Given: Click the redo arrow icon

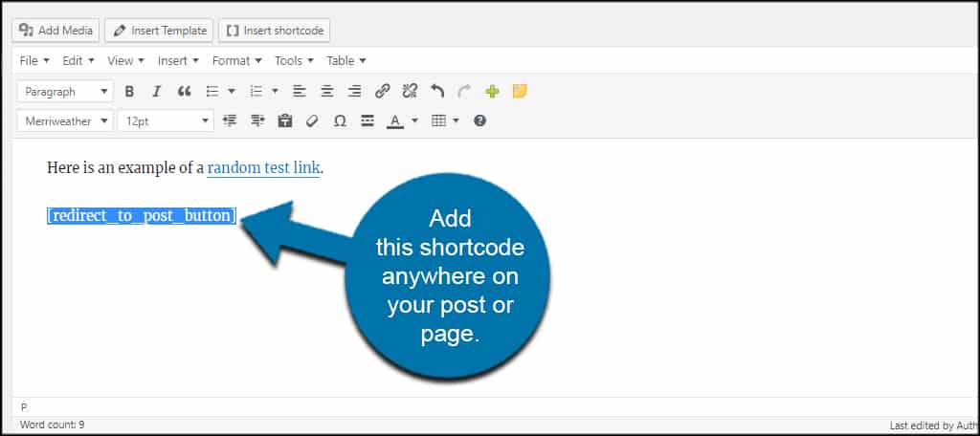Looking at the screenshot, I should [464, 91].
